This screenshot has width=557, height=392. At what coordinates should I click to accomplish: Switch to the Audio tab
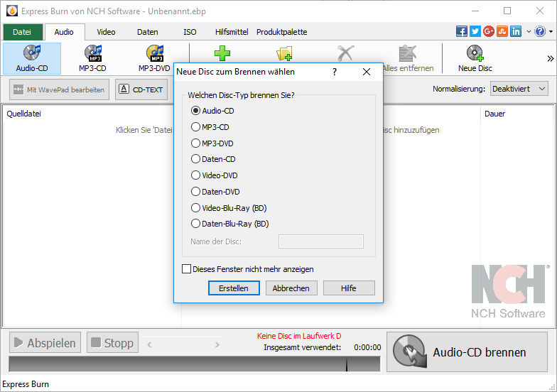click(64, 32)
